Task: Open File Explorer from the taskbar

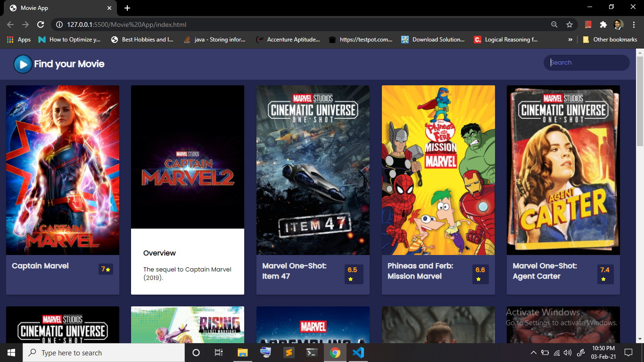Action: 242,352
